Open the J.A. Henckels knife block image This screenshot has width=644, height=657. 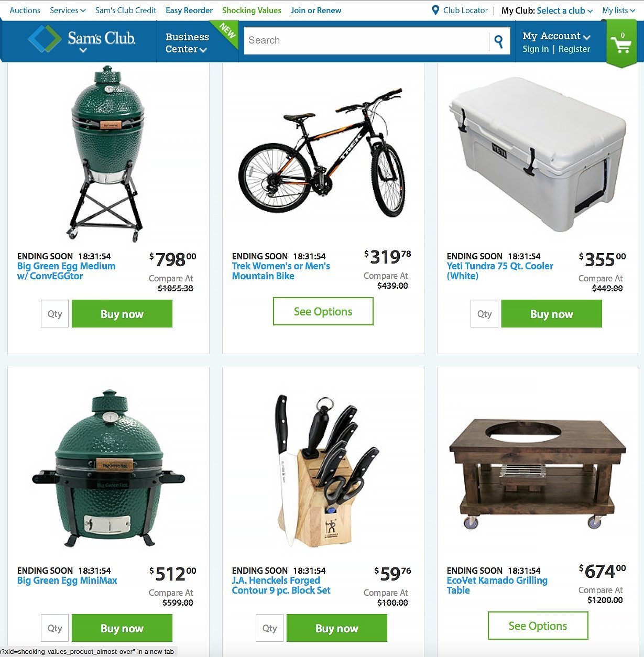click(323, 469)
